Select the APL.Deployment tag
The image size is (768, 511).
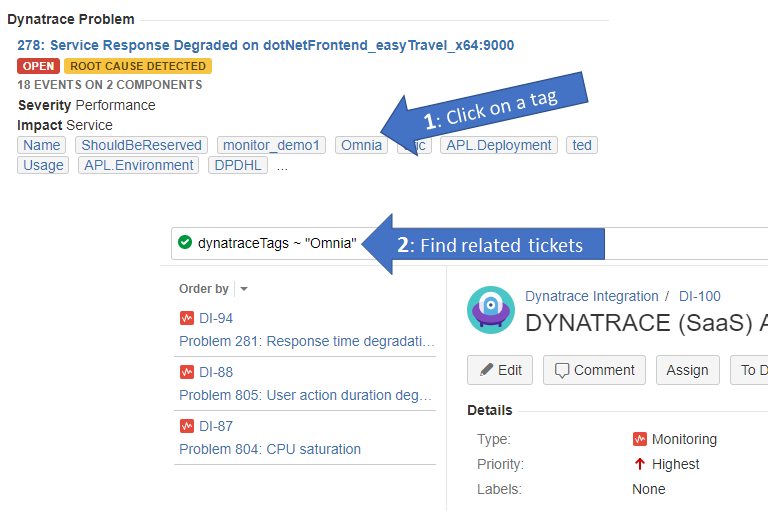tap(499, 145)
